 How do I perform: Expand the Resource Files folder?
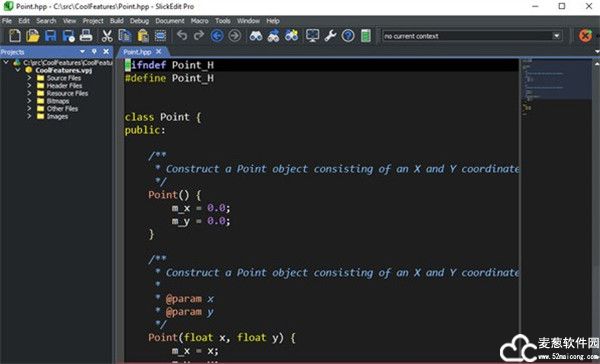click(29, 93)
